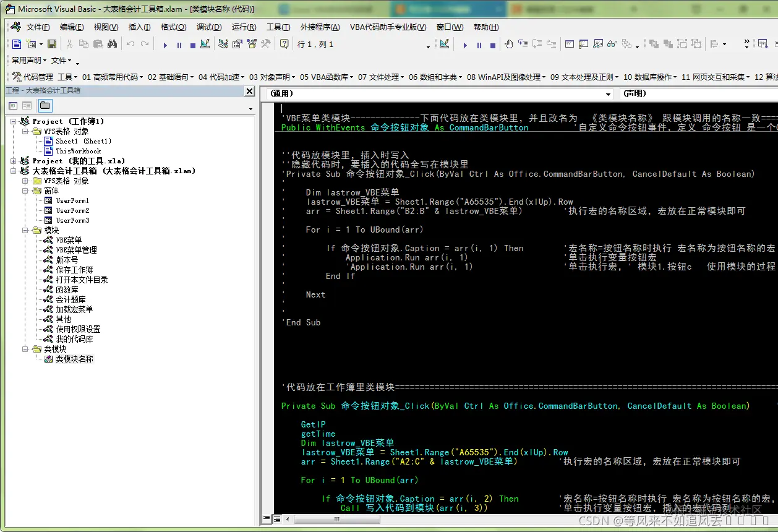The width and height of the screenshot is (778, 532).
Task: Open the Object Browser toolbar icon
Action: point(252,44)
